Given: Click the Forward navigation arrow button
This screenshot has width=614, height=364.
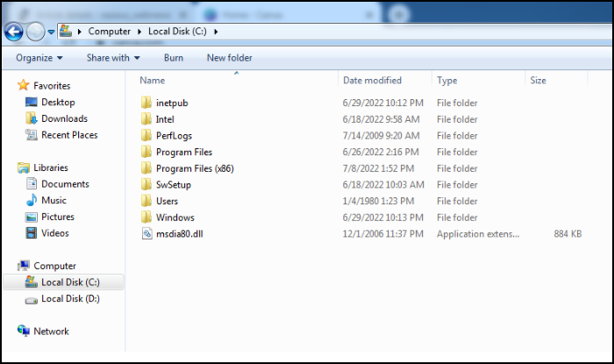Looking at the screenshot, I should [36, 32].
